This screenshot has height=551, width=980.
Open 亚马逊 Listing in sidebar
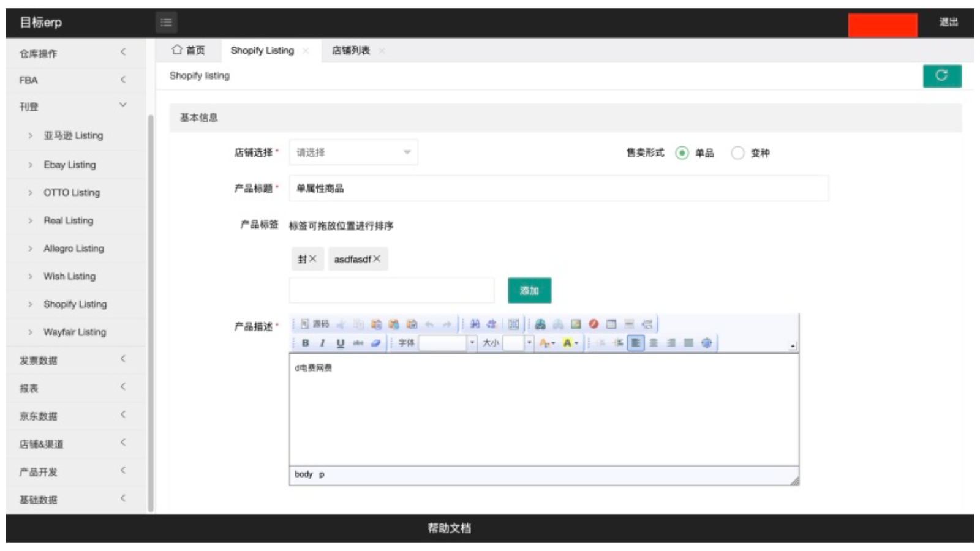73,135
